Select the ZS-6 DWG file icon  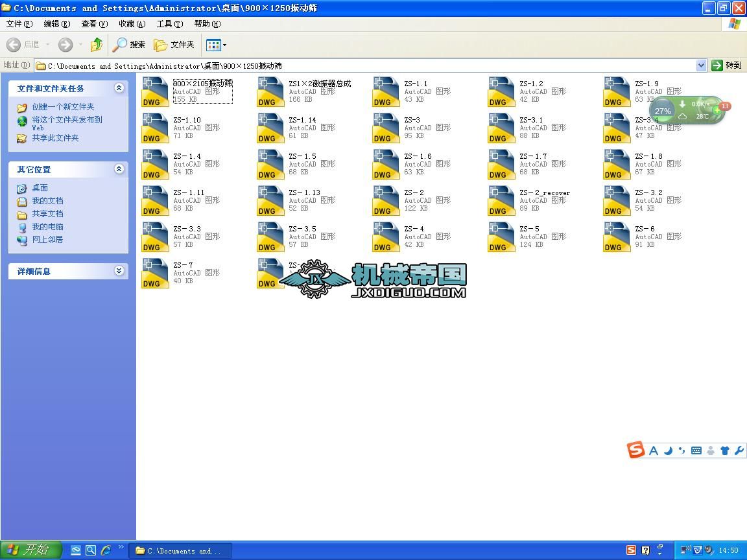[x=617, y=237]
